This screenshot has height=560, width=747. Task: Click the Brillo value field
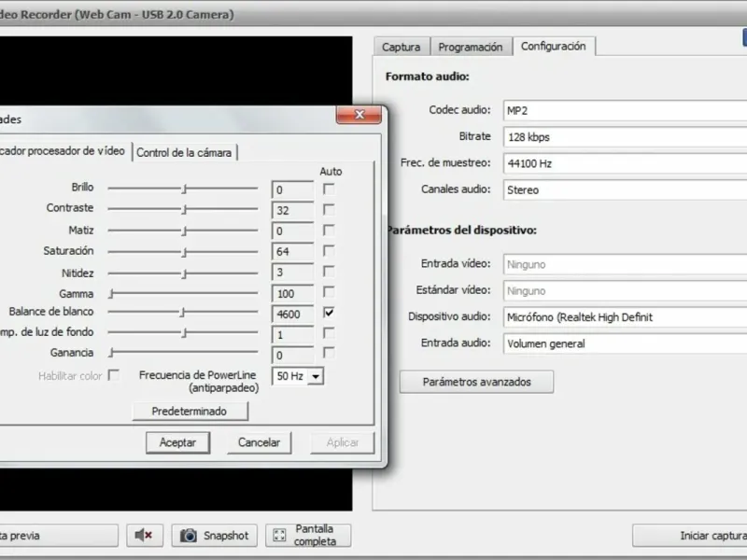[x=292, y=190]
